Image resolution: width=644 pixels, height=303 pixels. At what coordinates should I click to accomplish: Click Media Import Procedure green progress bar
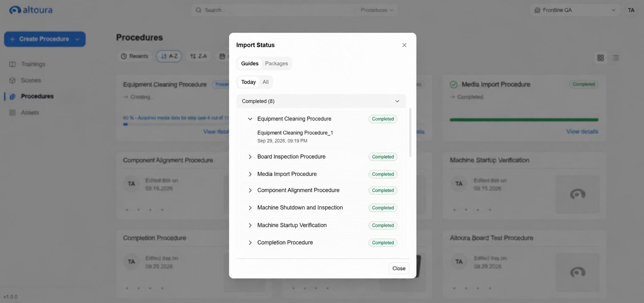524,120
